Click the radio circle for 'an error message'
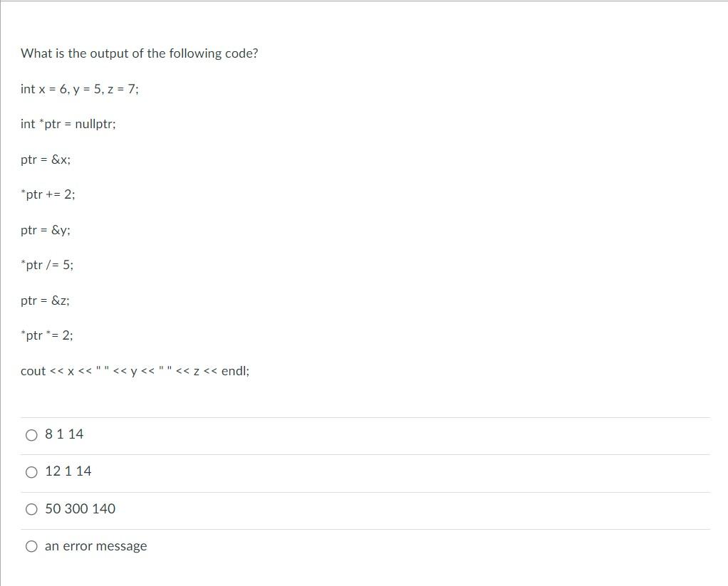The image size is (728, 586). 31,545
